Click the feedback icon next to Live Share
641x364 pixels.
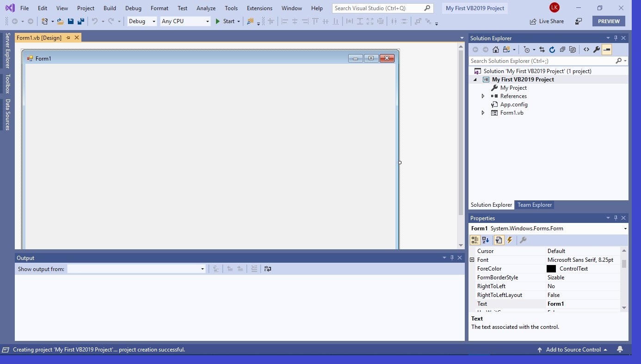click(579, 21)
